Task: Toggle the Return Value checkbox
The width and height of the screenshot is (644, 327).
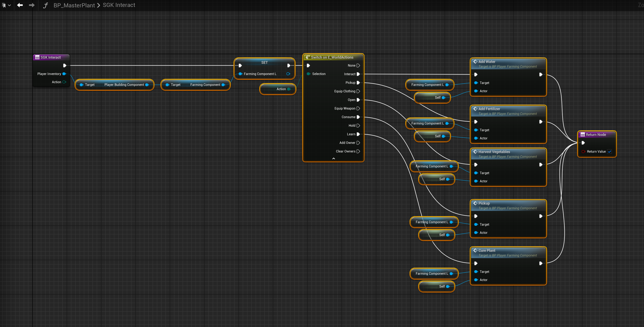Action: pyautogui.click(x=609, y=151)
